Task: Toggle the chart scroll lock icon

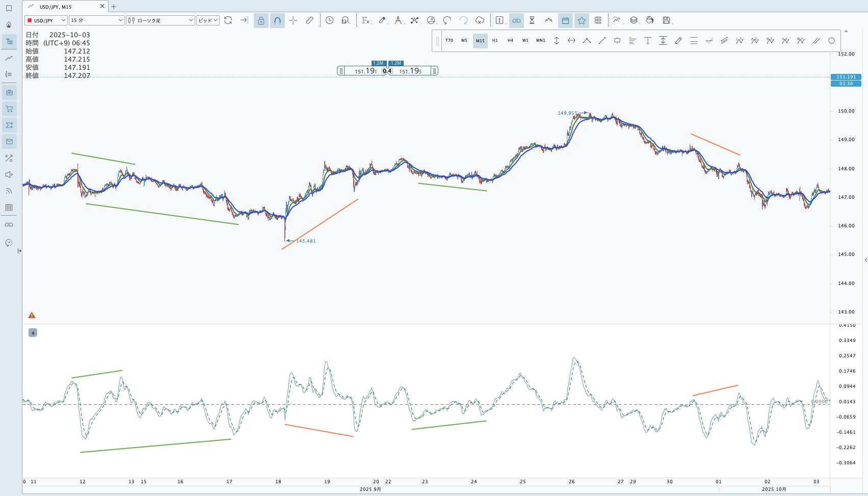Action: coord(261,20)
